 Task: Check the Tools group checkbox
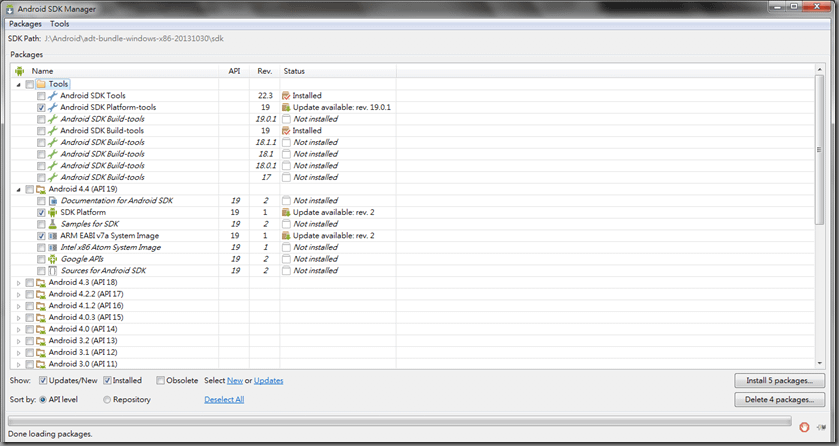[29, 84]
